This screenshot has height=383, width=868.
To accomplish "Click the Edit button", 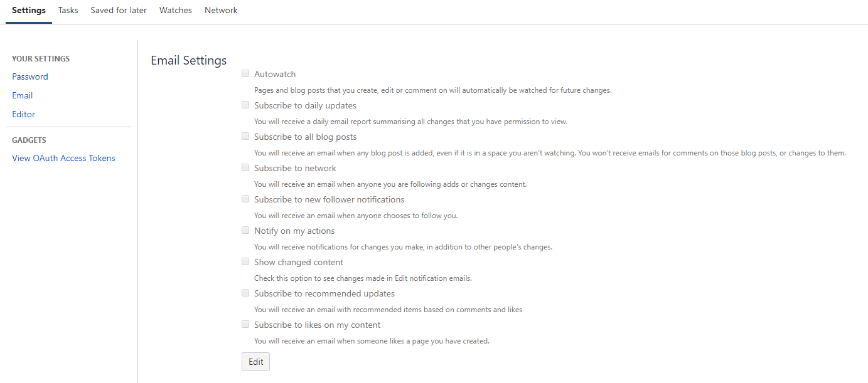I will click(256, 362).
